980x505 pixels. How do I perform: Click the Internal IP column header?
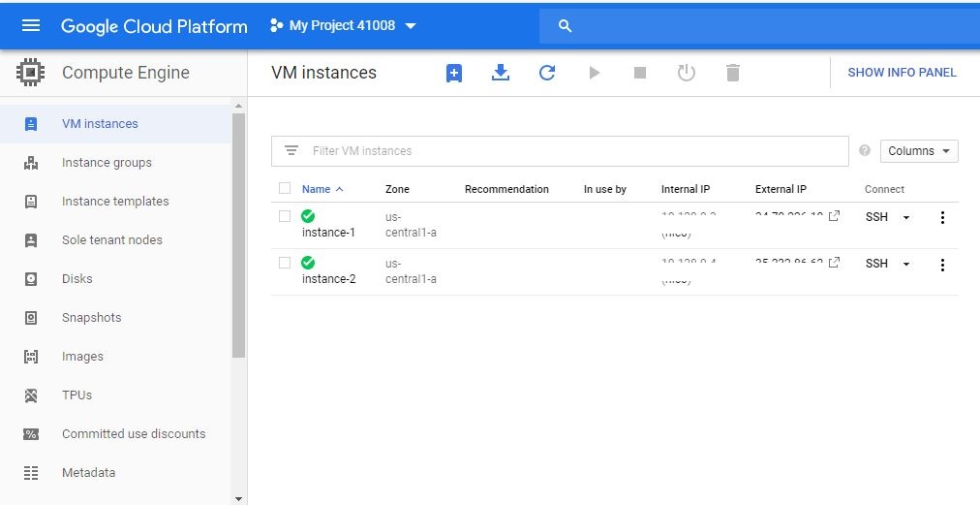point(686,189)
